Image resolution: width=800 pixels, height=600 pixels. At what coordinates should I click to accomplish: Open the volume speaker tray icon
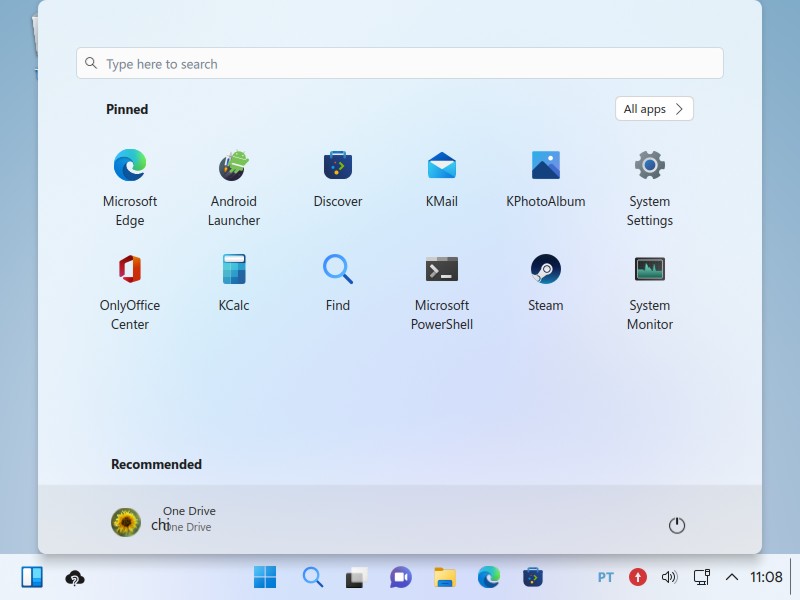[669, 578]
